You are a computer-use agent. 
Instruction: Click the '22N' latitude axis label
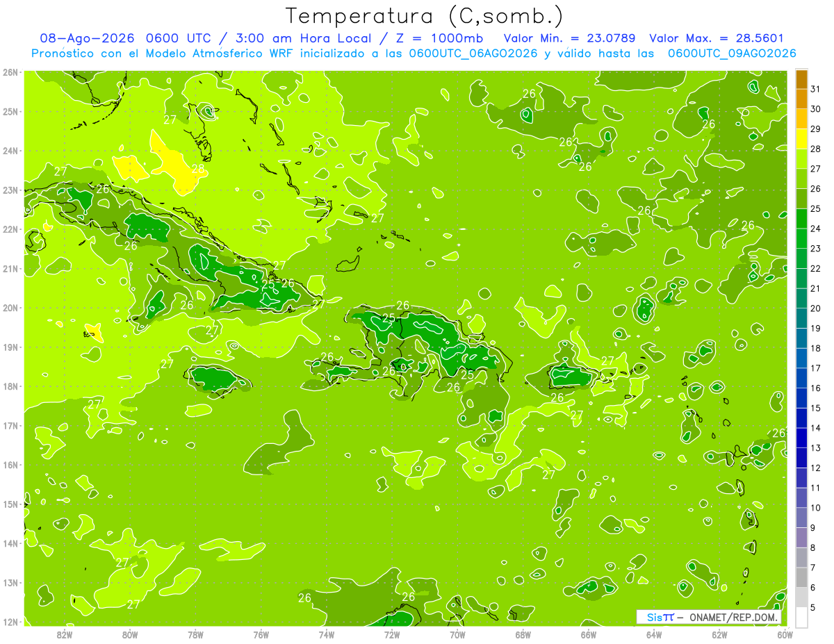point(10,229)
